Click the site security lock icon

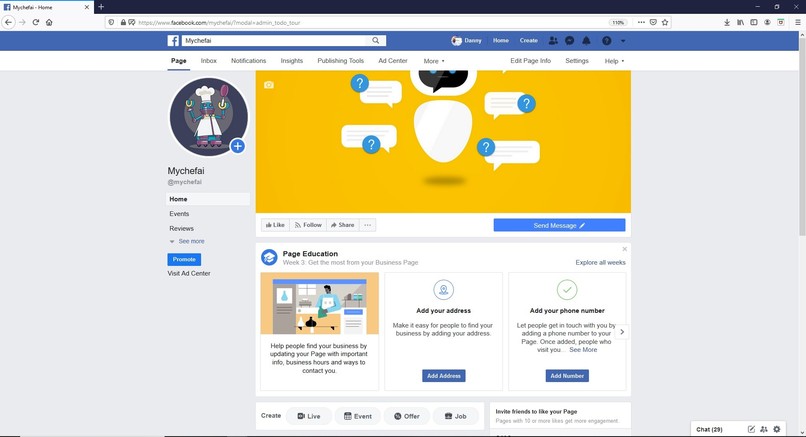pyautogui.click(x=123, y=22)
